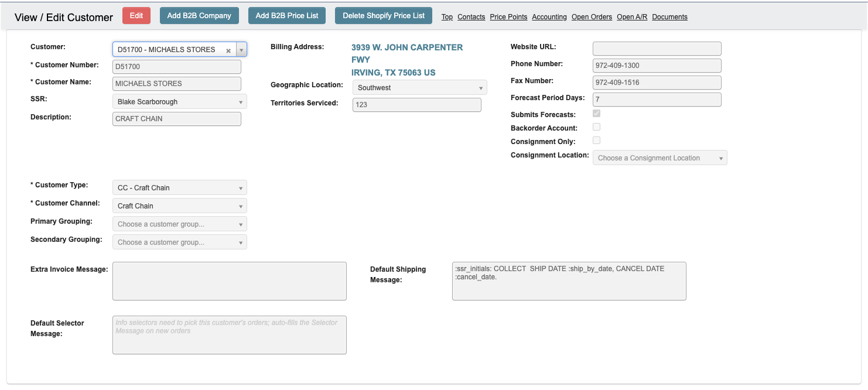Image resolution: width=868 pixels, height=390 pixels.
Task: Open the Customer Channel dropdown
Action: [x=180, y=206]
